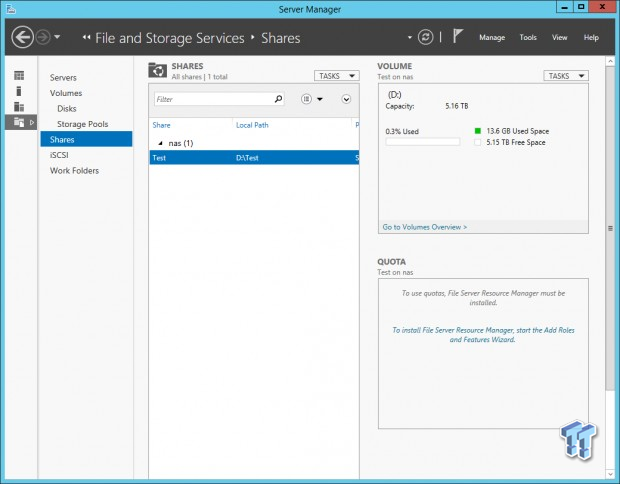Open the View menu
Viewport: 620px width, 484px height.
pyautogui.click(x=560, y=37)
